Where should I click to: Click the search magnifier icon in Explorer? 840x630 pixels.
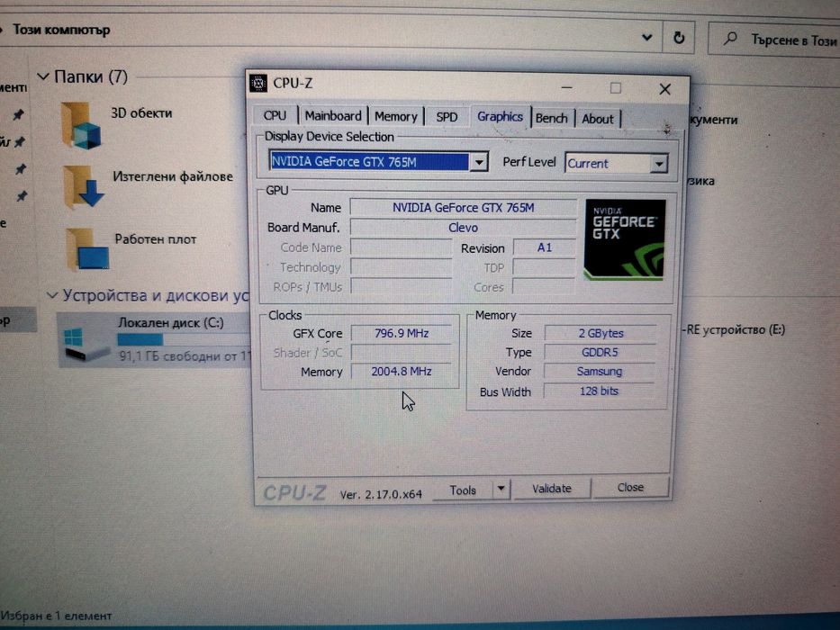730,39
